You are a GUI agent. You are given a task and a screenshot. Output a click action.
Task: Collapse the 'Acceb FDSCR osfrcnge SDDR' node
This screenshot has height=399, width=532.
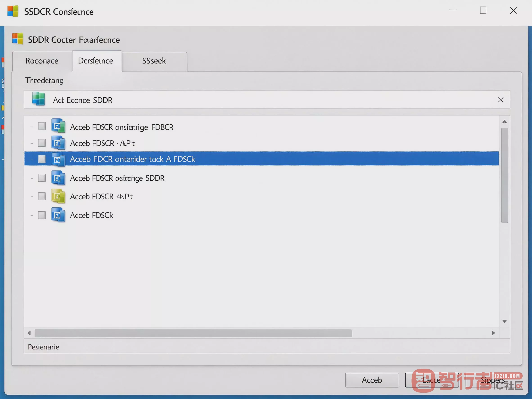tap(32, 178)
